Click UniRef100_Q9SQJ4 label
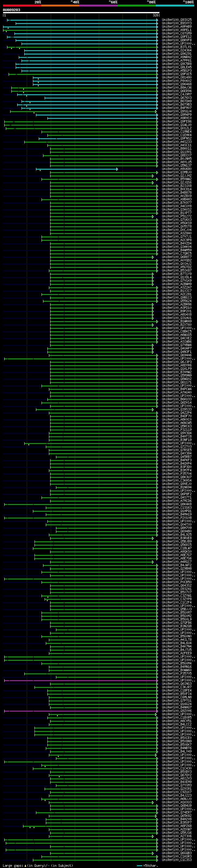197x868 pixels. [x=177, y=111]
